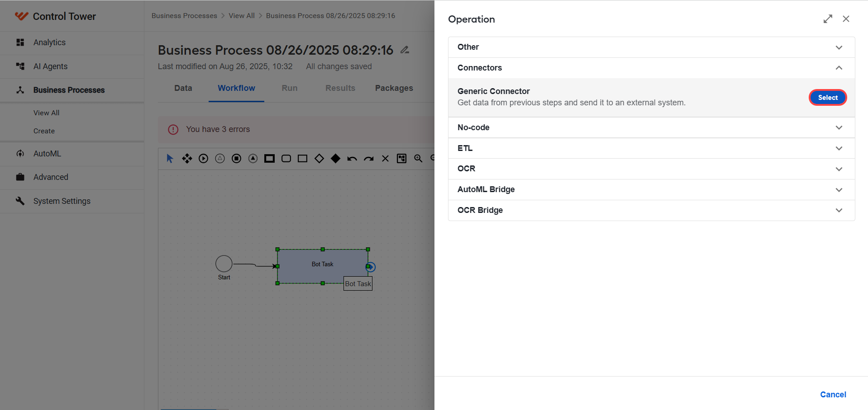
Task: Switch to the Workflow tab
Action: pyautogui.click(x=236, y=88)
